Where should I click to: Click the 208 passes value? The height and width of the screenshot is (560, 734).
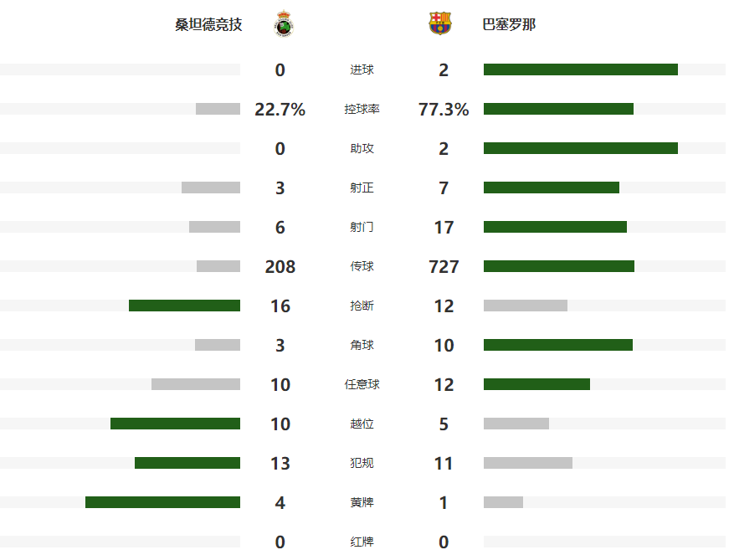point(280,267)
